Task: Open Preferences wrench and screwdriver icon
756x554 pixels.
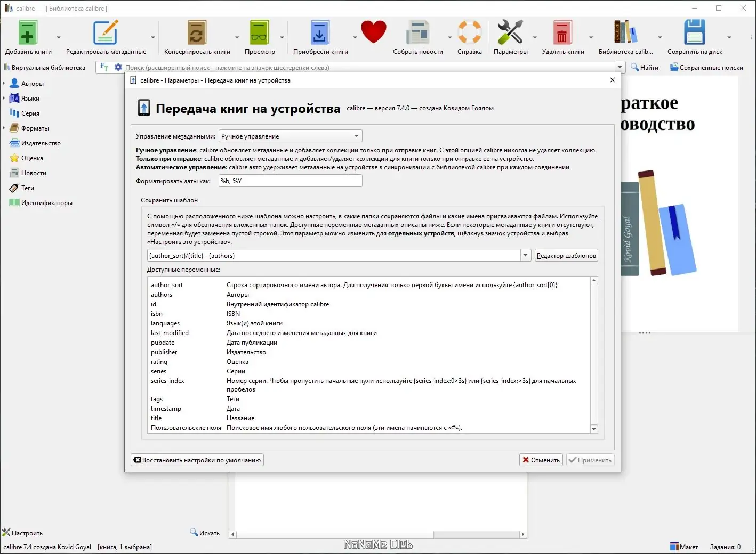Action: point(510,32)
